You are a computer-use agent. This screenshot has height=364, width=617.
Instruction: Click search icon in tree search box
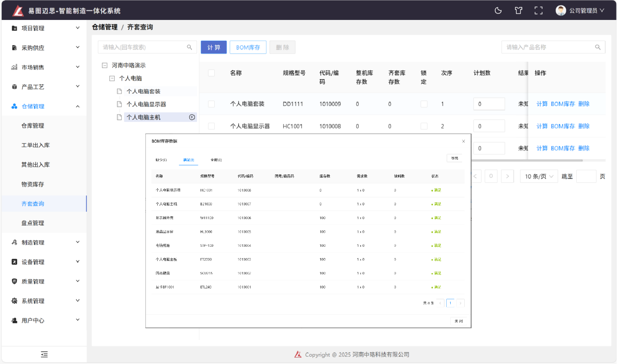click(x=190, y=47)
